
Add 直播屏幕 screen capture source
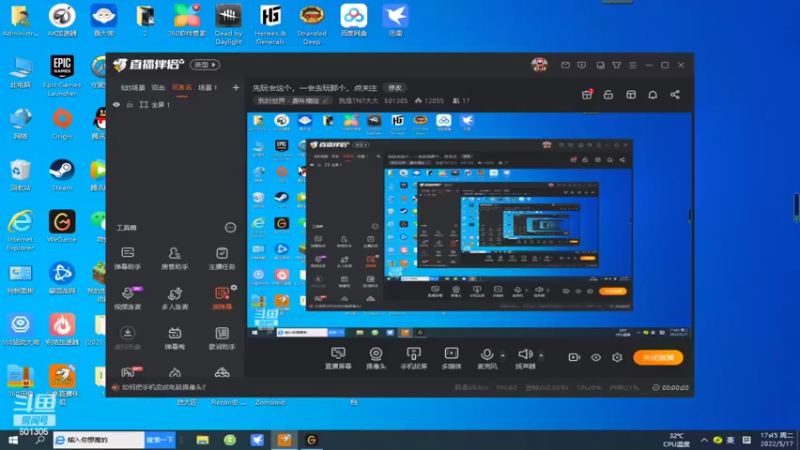click(x=338, y=358)
